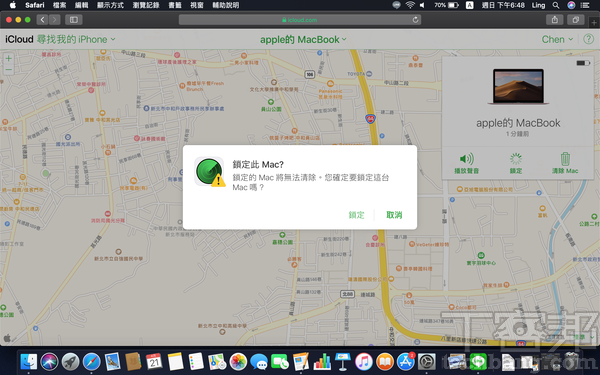The height and width of the screenshot is (375, 600).
Task: Open the 輔助說明 menu
Action: click(225, 5)
